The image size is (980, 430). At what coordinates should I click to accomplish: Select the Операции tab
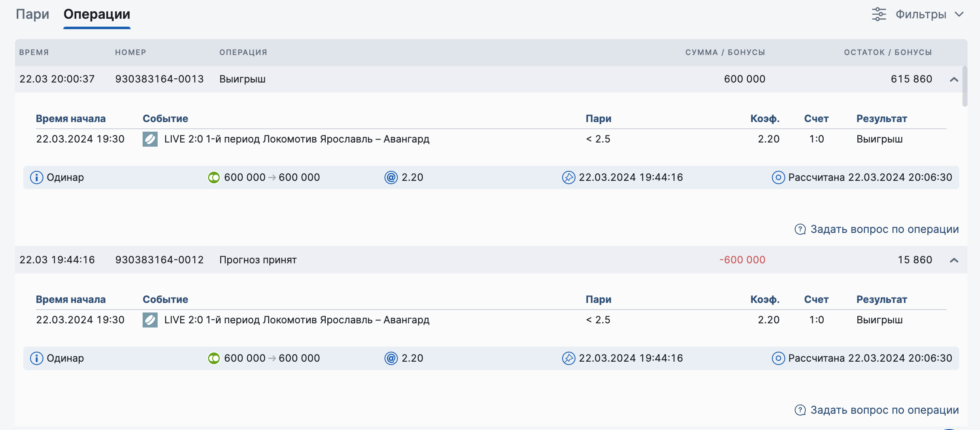click(97, 14)
